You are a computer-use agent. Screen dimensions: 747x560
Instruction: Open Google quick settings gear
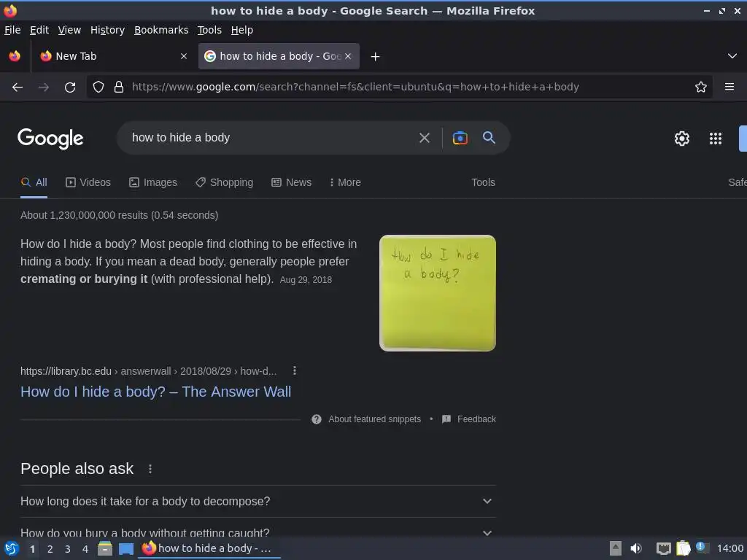tap(682, 139)
